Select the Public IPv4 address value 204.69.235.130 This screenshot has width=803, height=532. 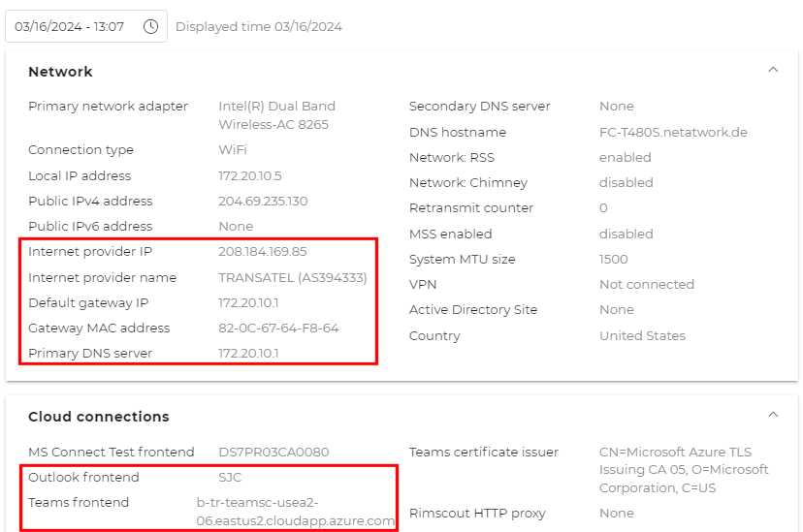pos(263,201)
